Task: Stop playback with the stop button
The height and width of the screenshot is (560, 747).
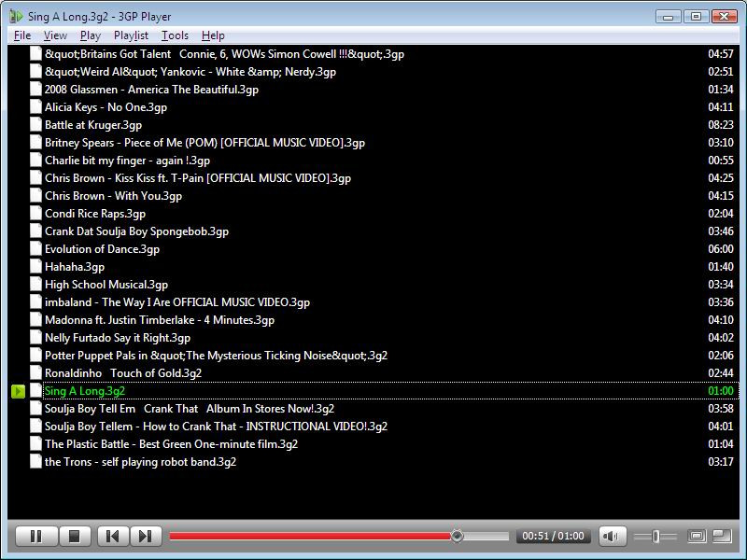Action: (75, 536)
